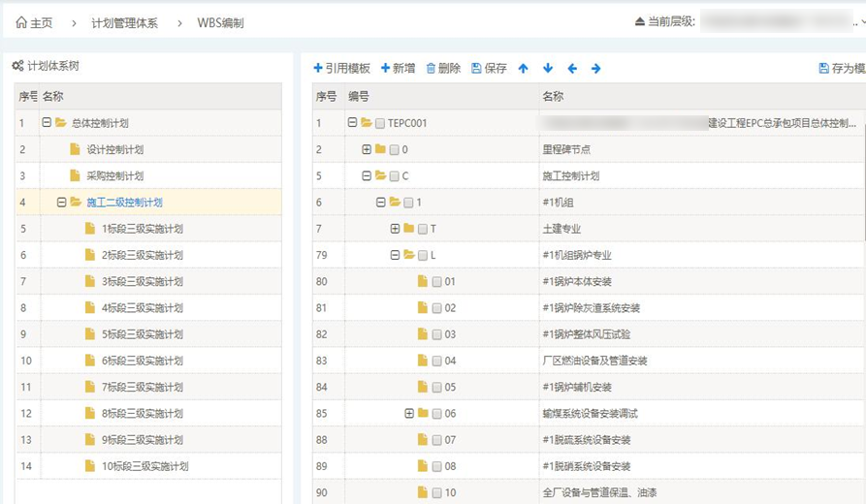Check the checkbox for code T 土建专业

[x=423, y=229]
